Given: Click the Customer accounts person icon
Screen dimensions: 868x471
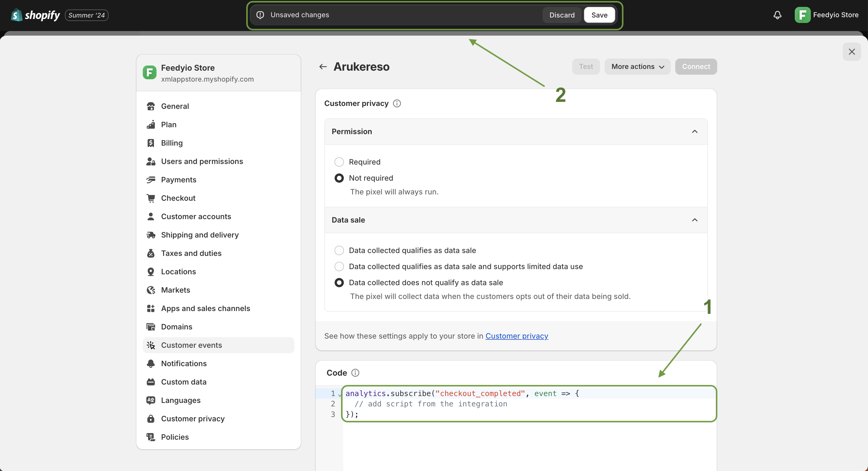Looking at the screenshot, I should [x=151, y=216].
